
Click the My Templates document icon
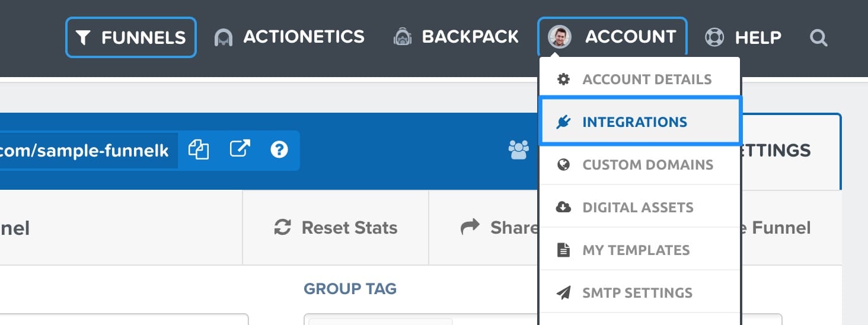coord(563,250)
